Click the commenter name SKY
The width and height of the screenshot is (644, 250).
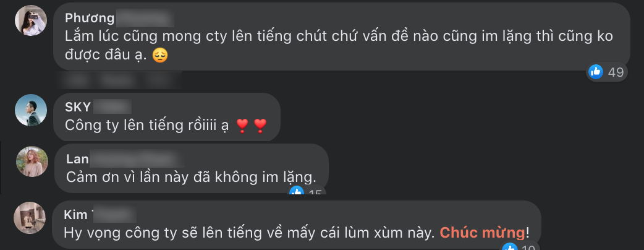click(78, 107)
